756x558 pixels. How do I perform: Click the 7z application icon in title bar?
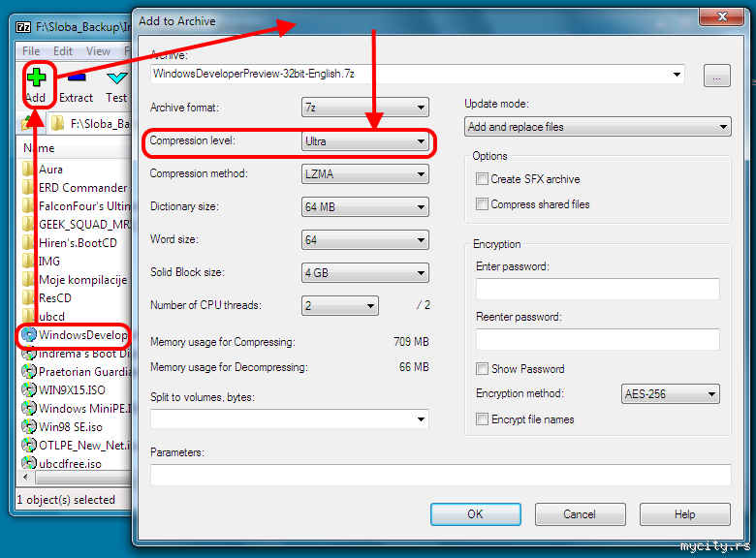(23, 27)
